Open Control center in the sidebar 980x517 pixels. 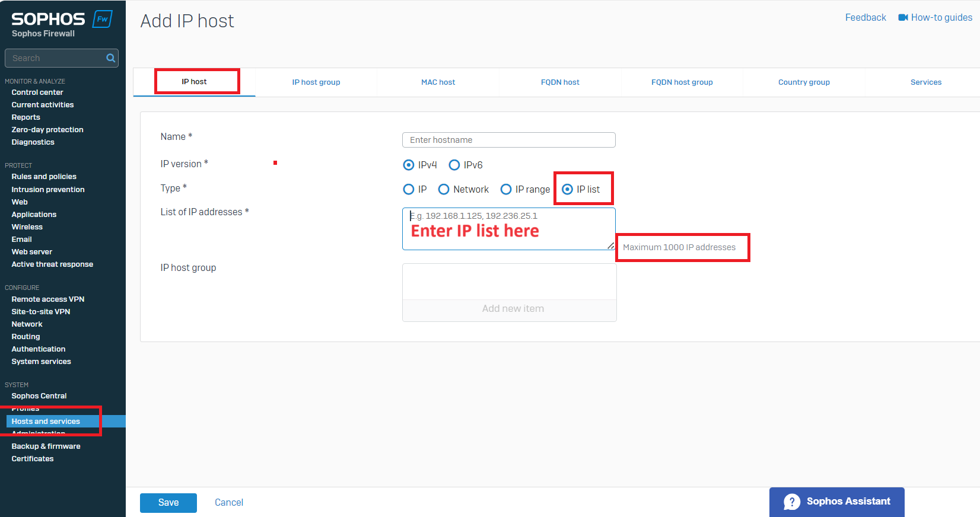pos(37,92)
